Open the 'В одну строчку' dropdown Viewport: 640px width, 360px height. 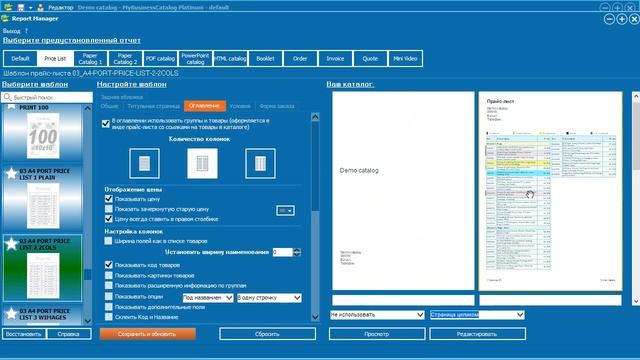269,298
